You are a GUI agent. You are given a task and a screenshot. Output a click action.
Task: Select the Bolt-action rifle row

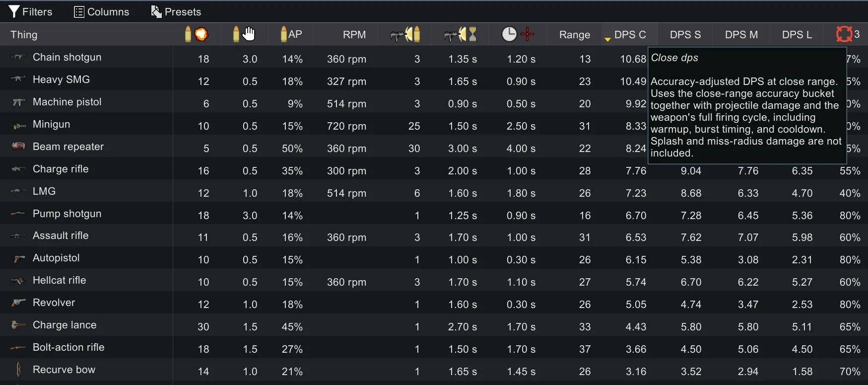click(x=68, y=347)
